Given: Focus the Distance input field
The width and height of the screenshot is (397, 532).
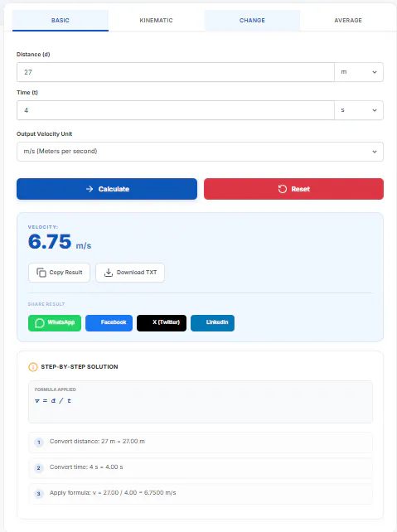Looking at the screenshot, I should (x=176, y=72).
